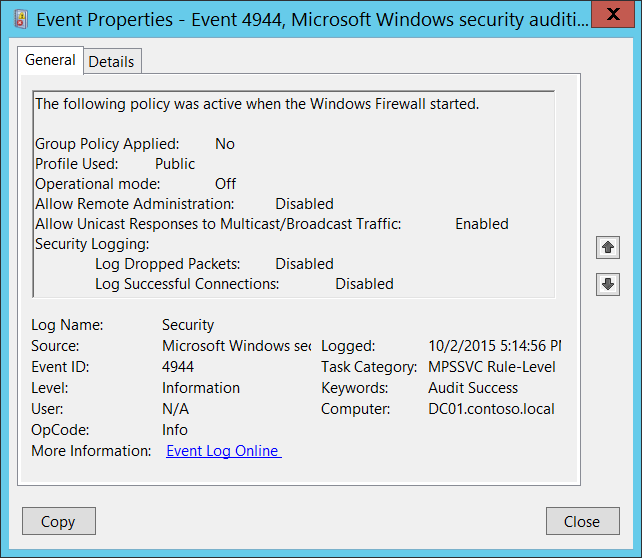Select the Source field value

coord(236,346)
